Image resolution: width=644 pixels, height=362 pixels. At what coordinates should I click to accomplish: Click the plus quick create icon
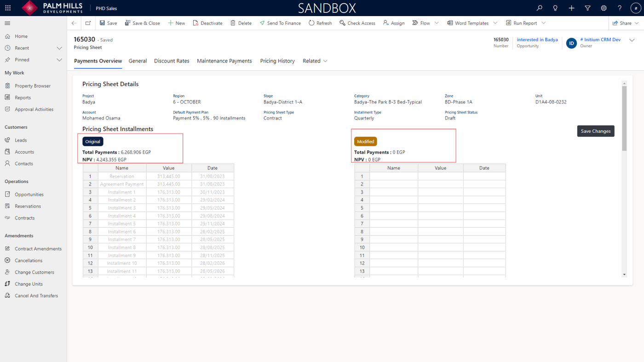click(571, 8)
